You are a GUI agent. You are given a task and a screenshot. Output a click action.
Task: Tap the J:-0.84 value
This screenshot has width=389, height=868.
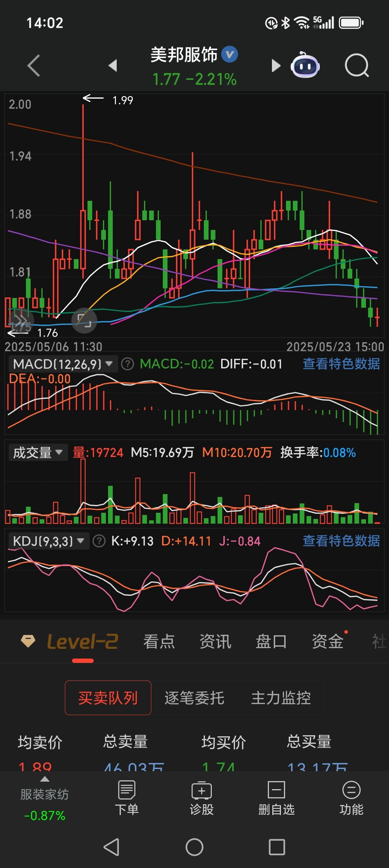(x=240, y=541)
